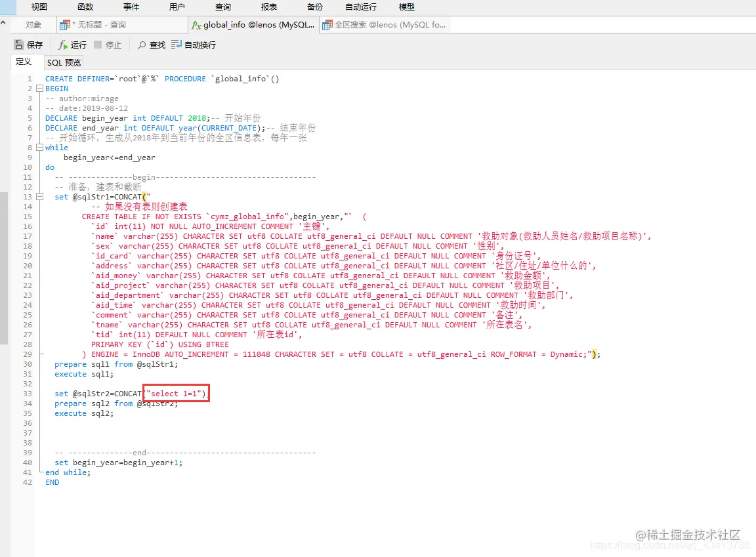The height and width of the screenshot is (557, 756).
Task: Click the 'author:mirage' comment
Action: point(82,98)
